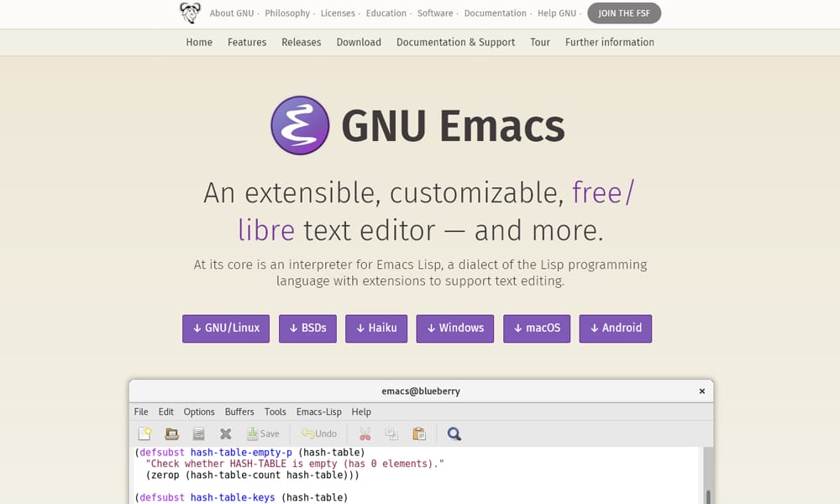Screen dimensions: 840x504
Task: Open the Philosophy link
Action: pyautogui.click(x=287, y=13)
